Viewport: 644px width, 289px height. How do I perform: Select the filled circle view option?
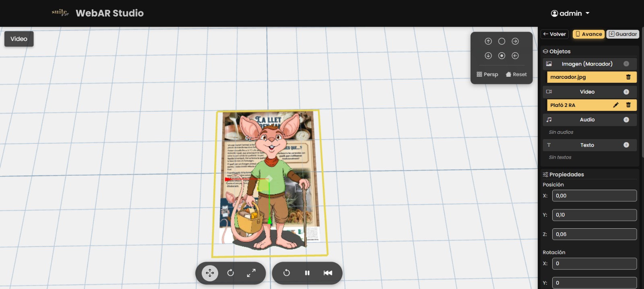(x=502, y=56)
